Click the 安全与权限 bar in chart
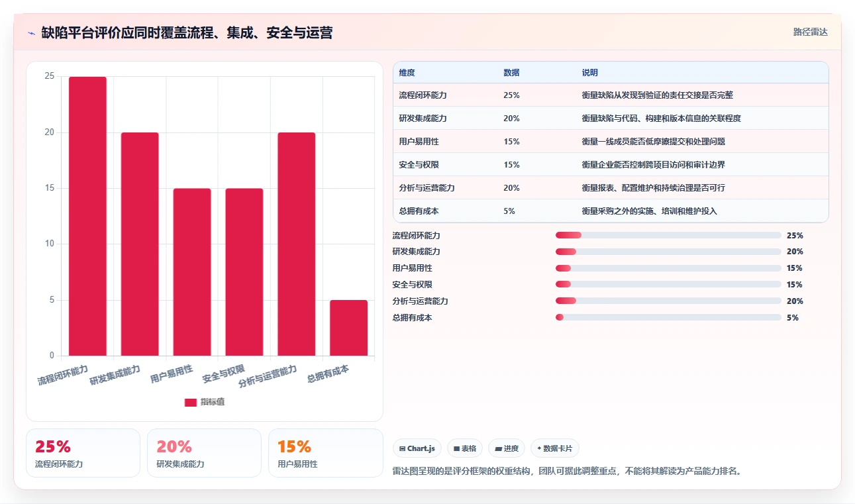 244,272
